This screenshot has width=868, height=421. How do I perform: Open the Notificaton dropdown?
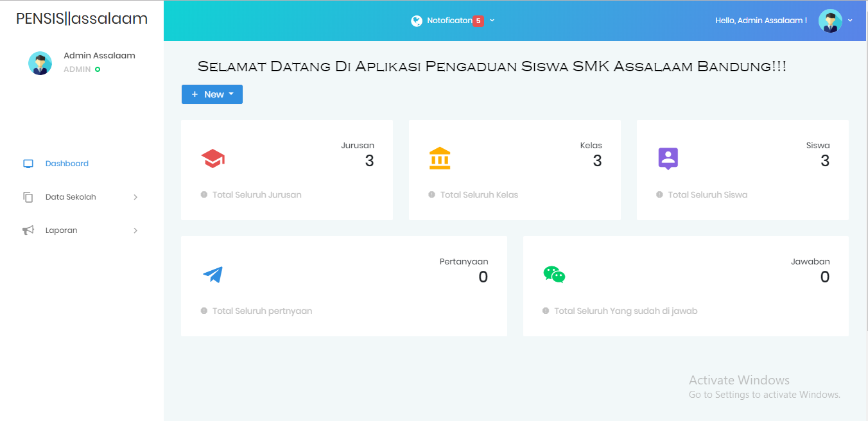coord(453,20)
